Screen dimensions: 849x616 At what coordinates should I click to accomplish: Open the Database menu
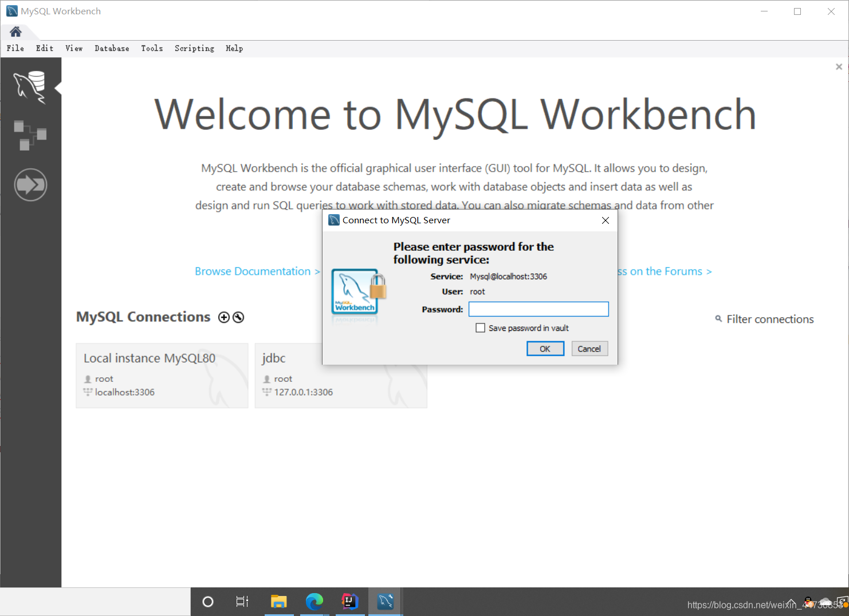click(x=112, y=49)
